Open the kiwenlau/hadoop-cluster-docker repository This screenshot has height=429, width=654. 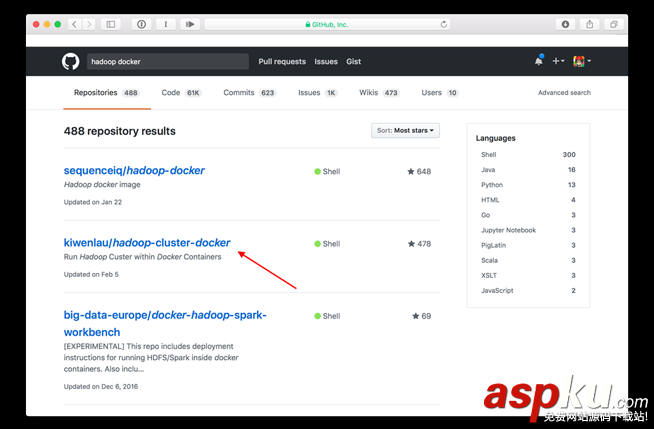click(147, 243)
